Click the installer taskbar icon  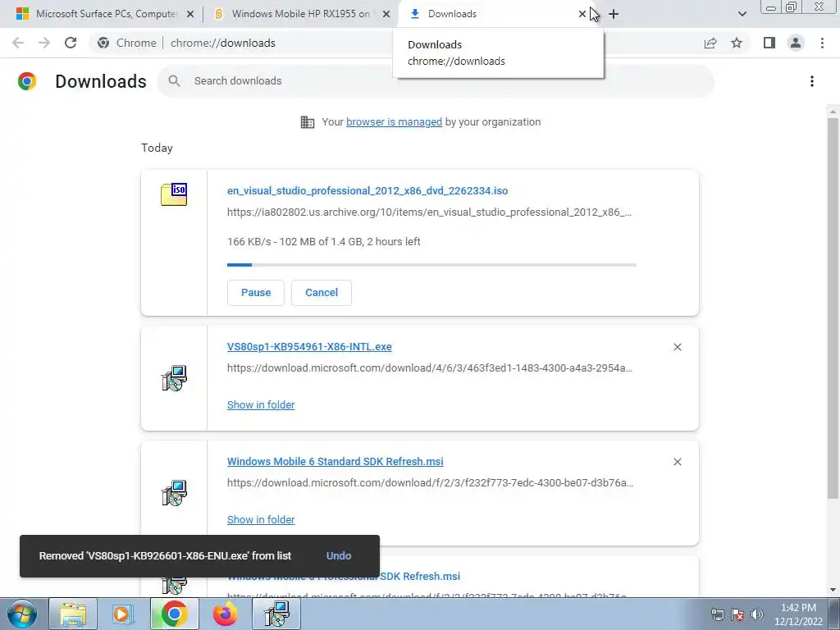pos(277,614)
